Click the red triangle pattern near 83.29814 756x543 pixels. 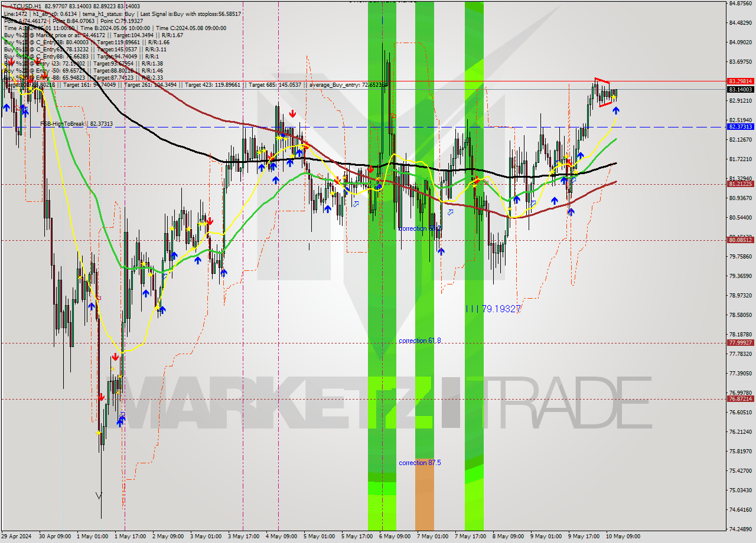pyautogui.click(x=604, y=92)
